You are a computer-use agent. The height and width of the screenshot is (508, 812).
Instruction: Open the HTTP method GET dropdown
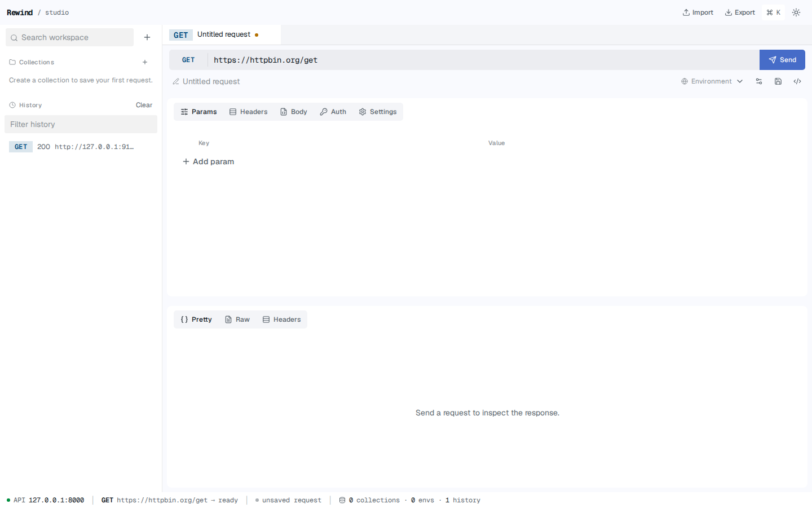click(x=188, y=60)
